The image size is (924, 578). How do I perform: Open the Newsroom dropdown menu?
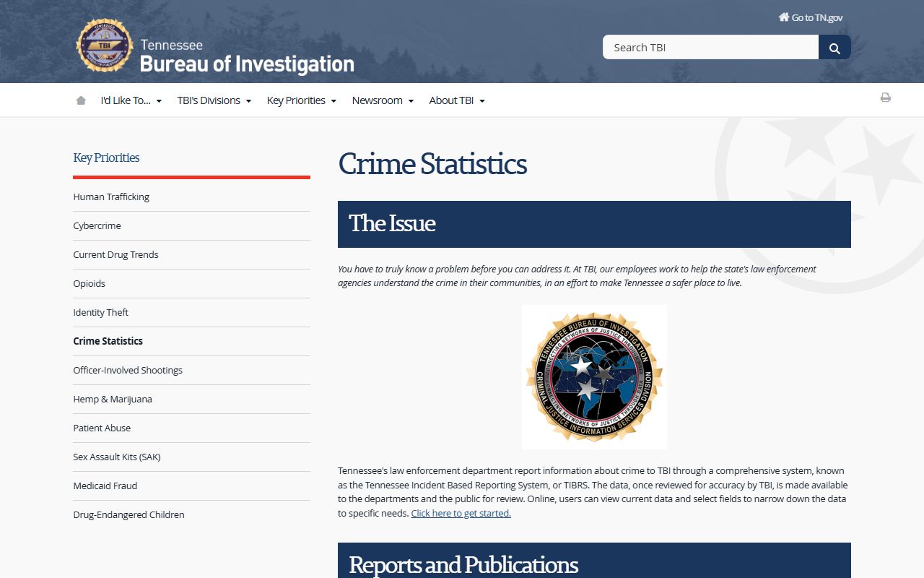[383, 100]
